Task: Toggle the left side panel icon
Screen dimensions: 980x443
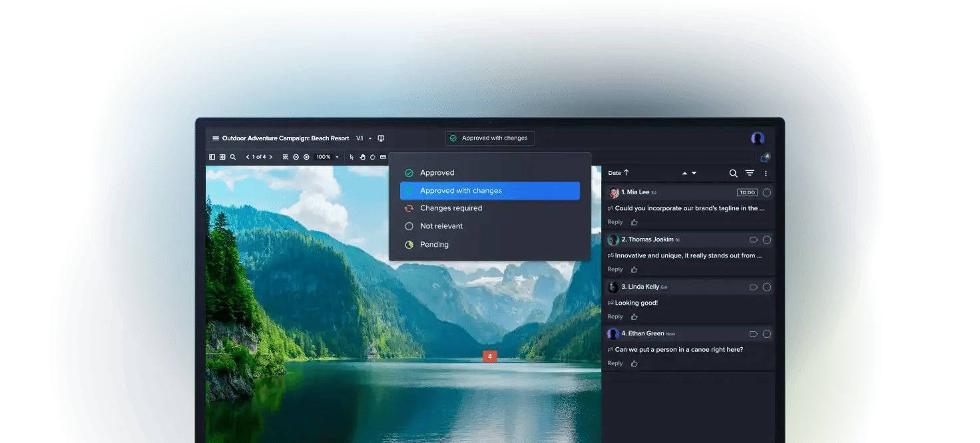Action: click(x=212, y=157)
